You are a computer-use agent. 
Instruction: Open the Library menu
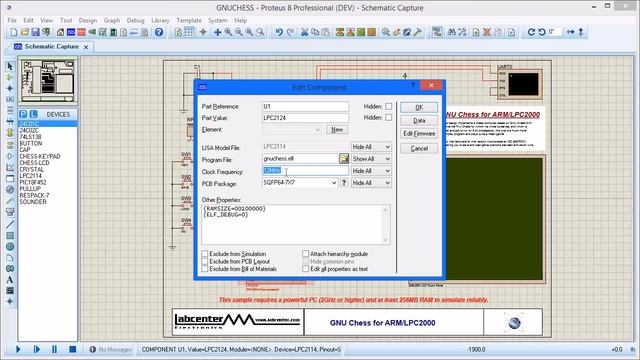point(160,20)
